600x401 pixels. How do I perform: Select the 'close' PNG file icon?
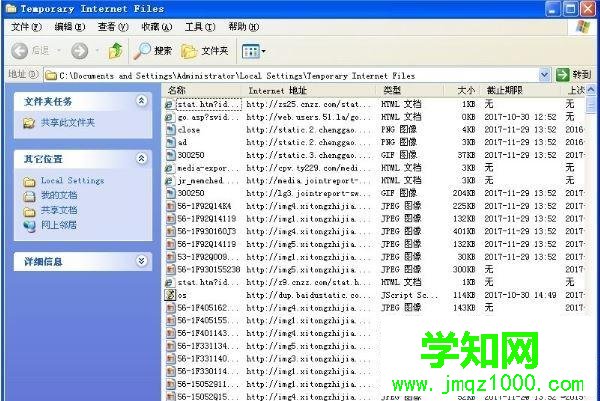pos(170,130)
